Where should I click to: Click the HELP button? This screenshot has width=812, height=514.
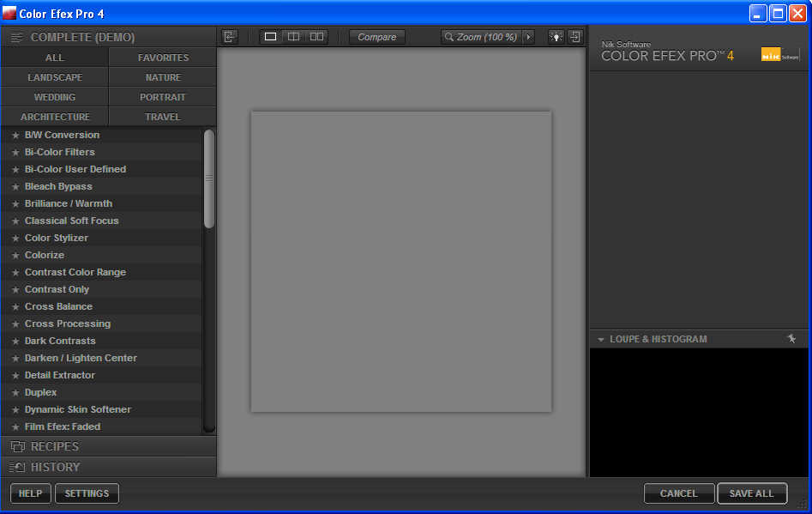click(31, 493)
